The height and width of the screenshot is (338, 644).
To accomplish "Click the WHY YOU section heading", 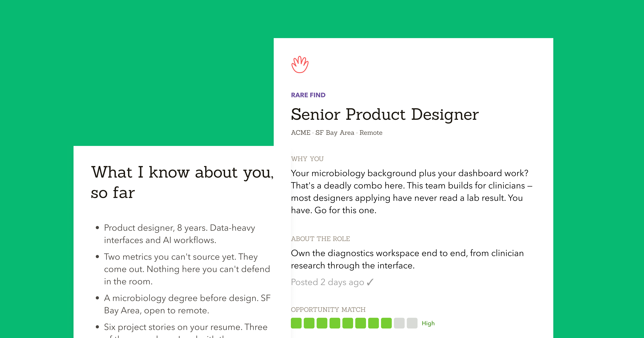I will pyautogui.click(x=307, y=159).
